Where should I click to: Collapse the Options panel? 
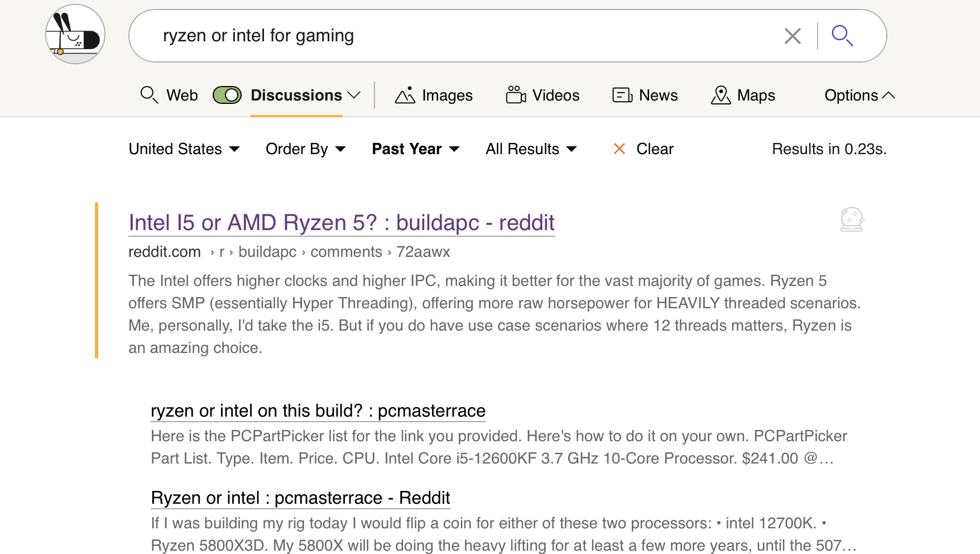[859, 95]
